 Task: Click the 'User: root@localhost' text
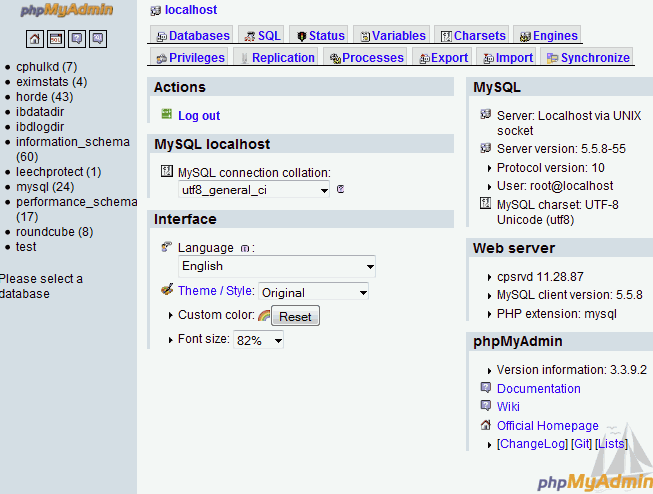(555, 185)
